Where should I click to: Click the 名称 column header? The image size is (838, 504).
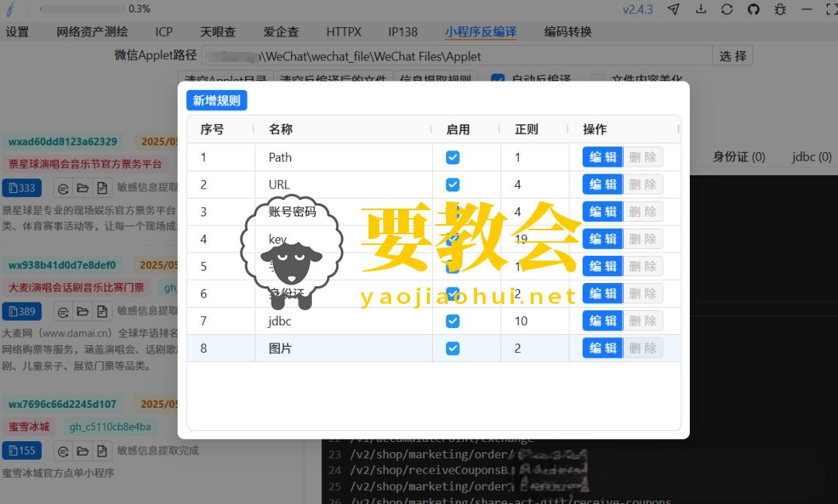343,129
